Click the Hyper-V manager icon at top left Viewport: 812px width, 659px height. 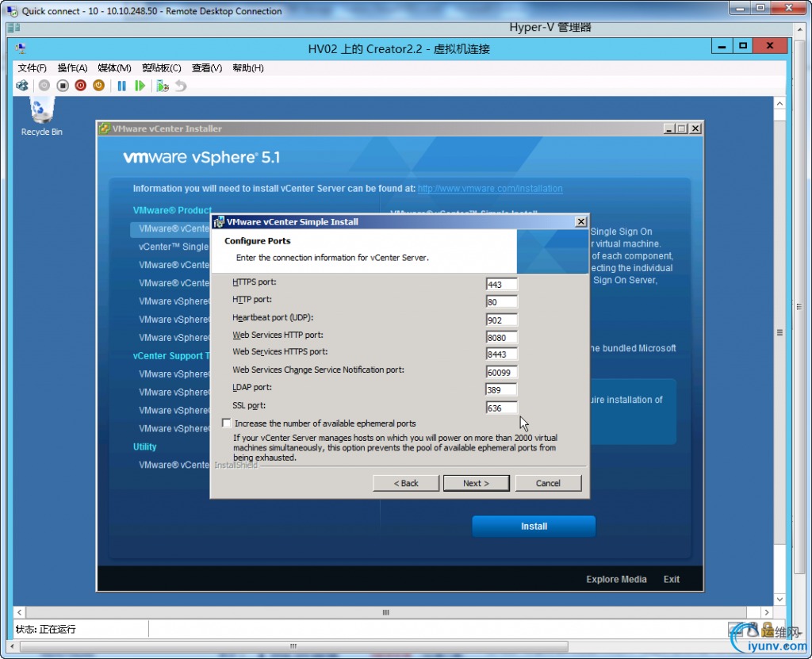coord(13,28)
